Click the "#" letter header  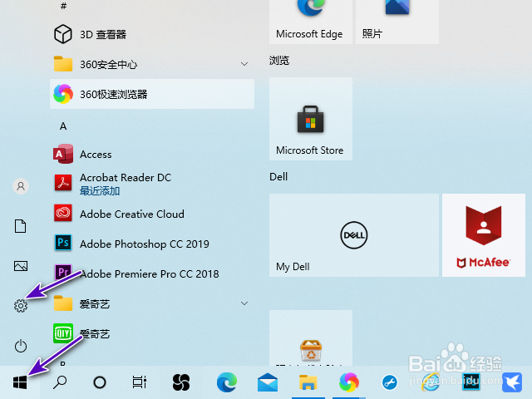tap(63, 6)
